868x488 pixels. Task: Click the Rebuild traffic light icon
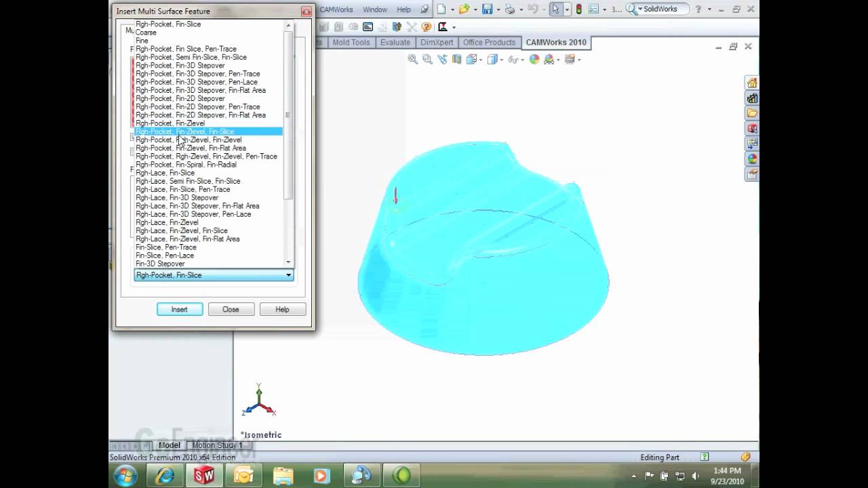pyautogui.click(x=578, y=9)
